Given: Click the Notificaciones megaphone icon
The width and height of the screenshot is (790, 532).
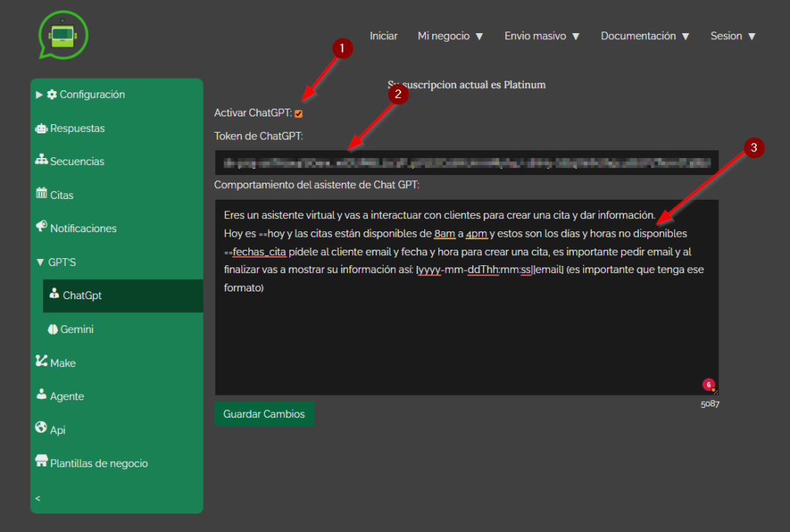Looking at the screenshot, I should coord(42,226).
